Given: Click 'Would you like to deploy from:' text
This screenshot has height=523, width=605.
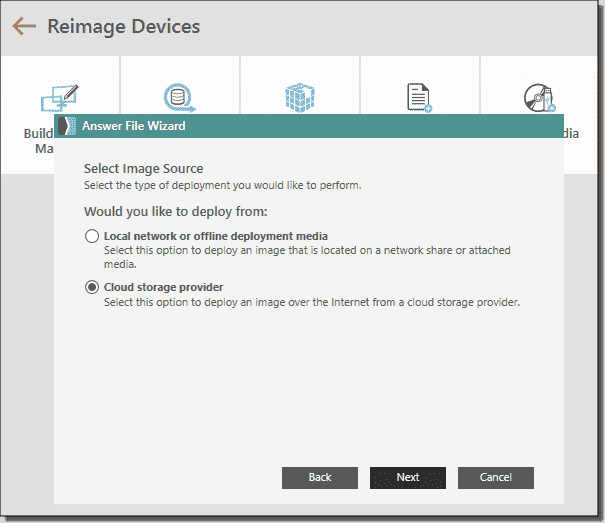Looking at the screenshot, I should (176, 212).
